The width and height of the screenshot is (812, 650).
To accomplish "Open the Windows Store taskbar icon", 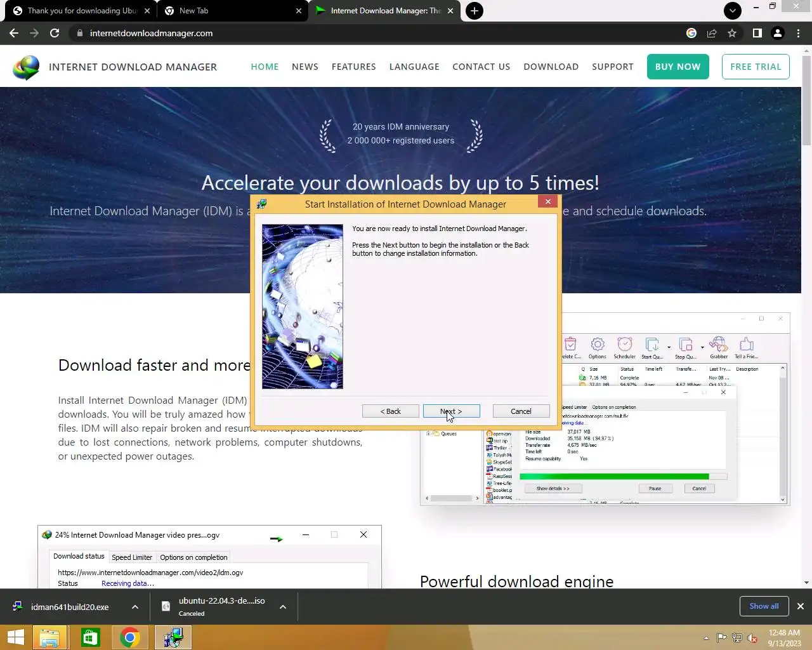I will [90, 637].
